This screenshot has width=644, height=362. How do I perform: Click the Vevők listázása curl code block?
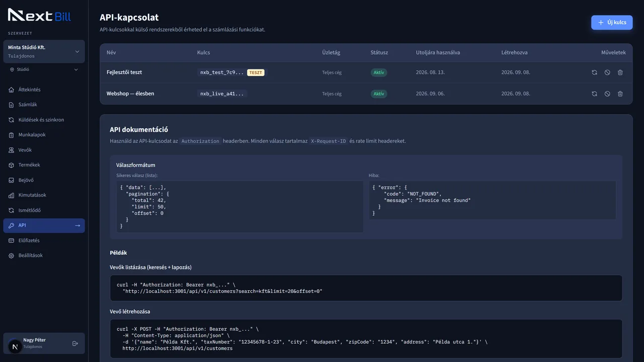pyautogui.click(x=366, y=288)
